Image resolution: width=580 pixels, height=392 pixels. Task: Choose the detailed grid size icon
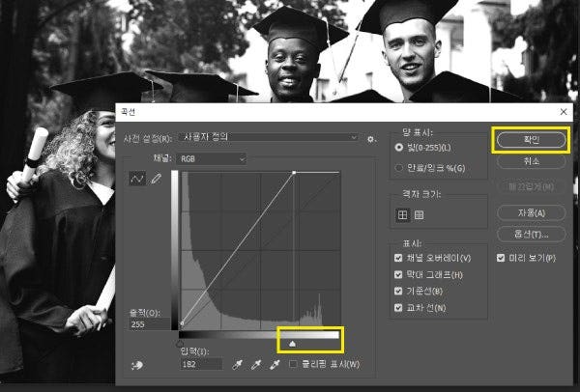tap(419, 214)
